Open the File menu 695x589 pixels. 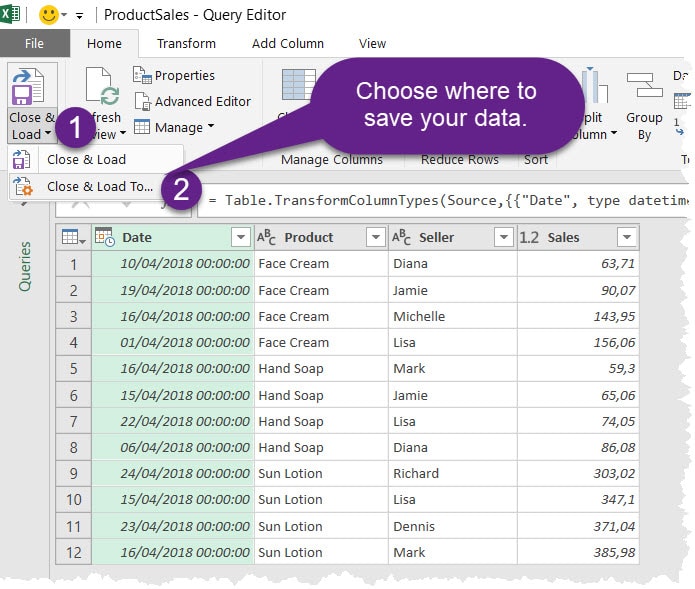click(x=35, y=43)
